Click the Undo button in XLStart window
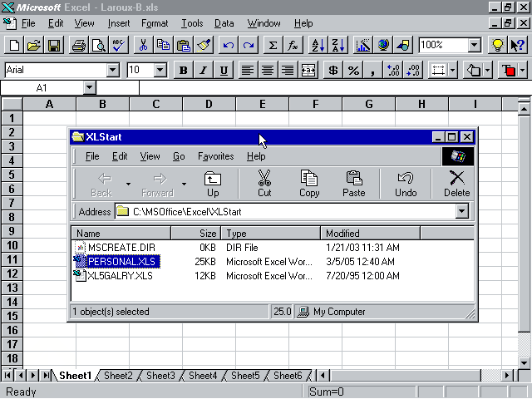Viewport: 532px width, 399px height. click(x=406, y=184)
